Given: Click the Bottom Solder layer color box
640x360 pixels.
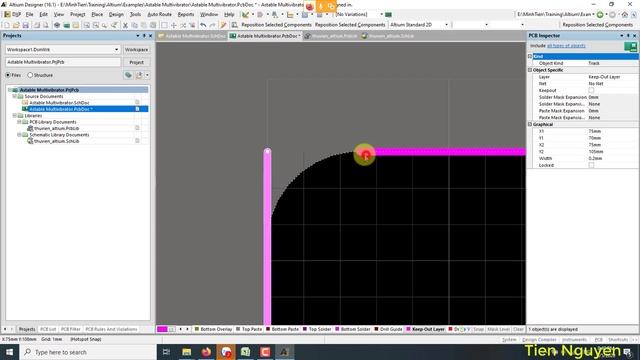Looking at the screenshot, I should click(338, 329).
